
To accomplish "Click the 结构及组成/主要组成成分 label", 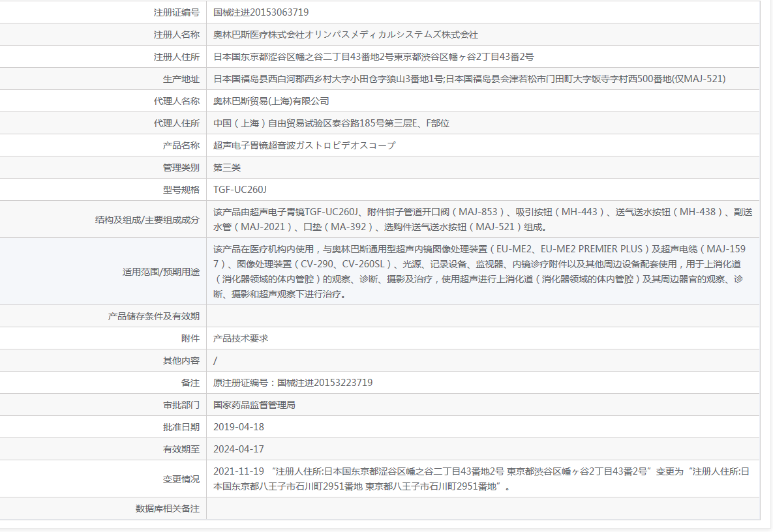I will click(147, 220).
